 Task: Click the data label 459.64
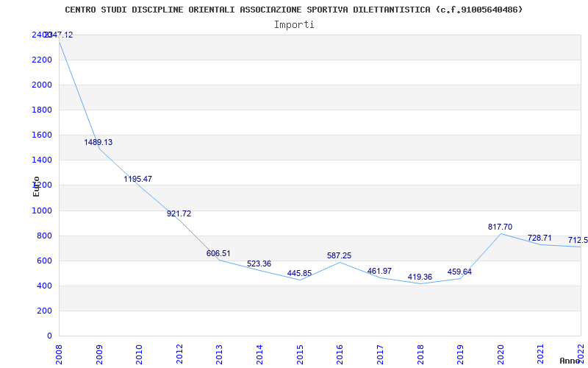(460, 272)
